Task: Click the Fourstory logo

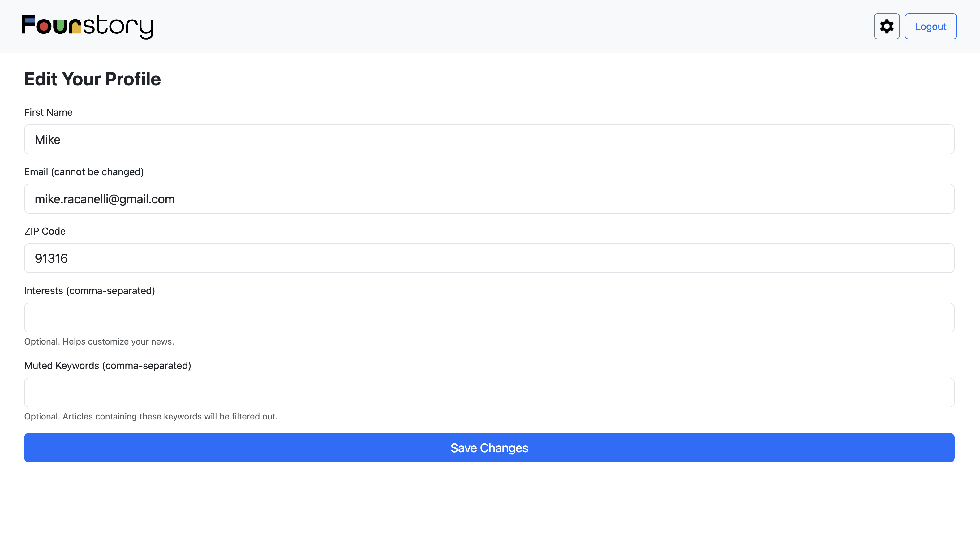Action: pos(88,26)
